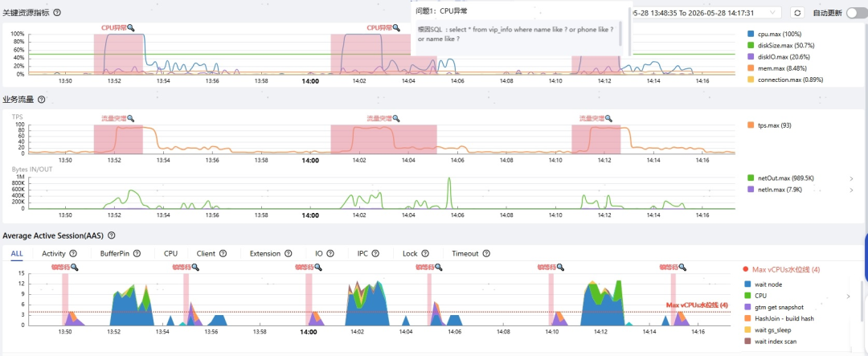Expand the chevron beside AAS wait legend
The image size is (868, 356).
848,297
